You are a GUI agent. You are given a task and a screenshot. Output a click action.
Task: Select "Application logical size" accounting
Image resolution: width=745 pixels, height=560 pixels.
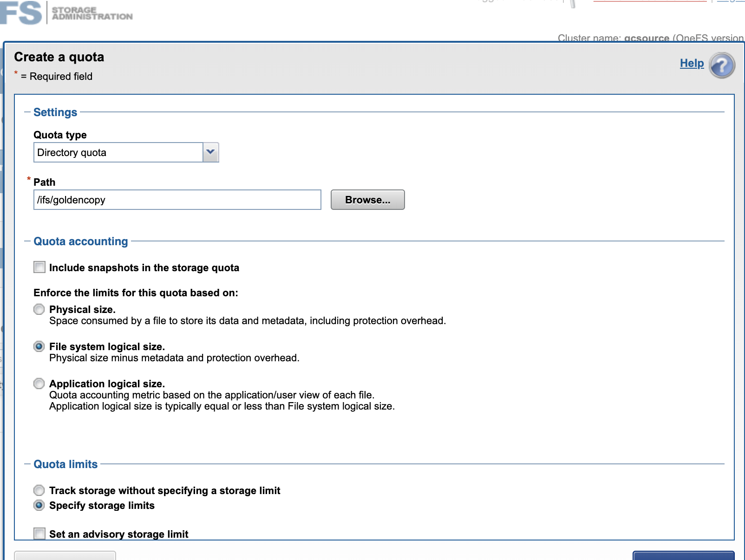coord(39,384)
